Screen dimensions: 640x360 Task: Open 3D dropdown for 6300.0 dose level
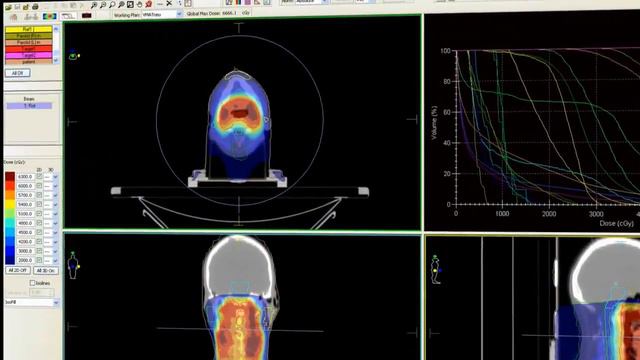pos(56,177)
